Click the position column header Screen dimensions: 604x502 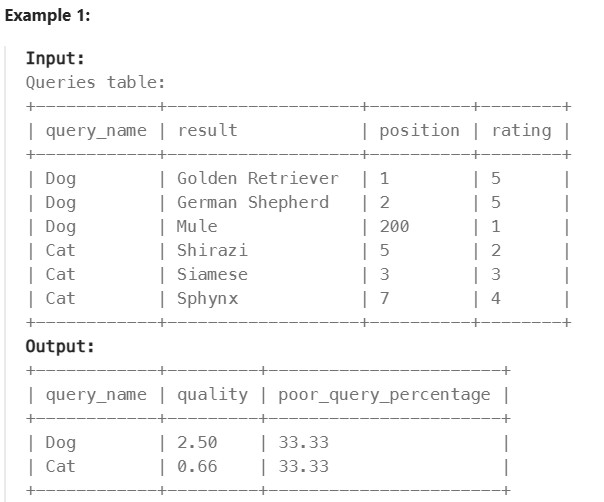(x=419, y=130)
